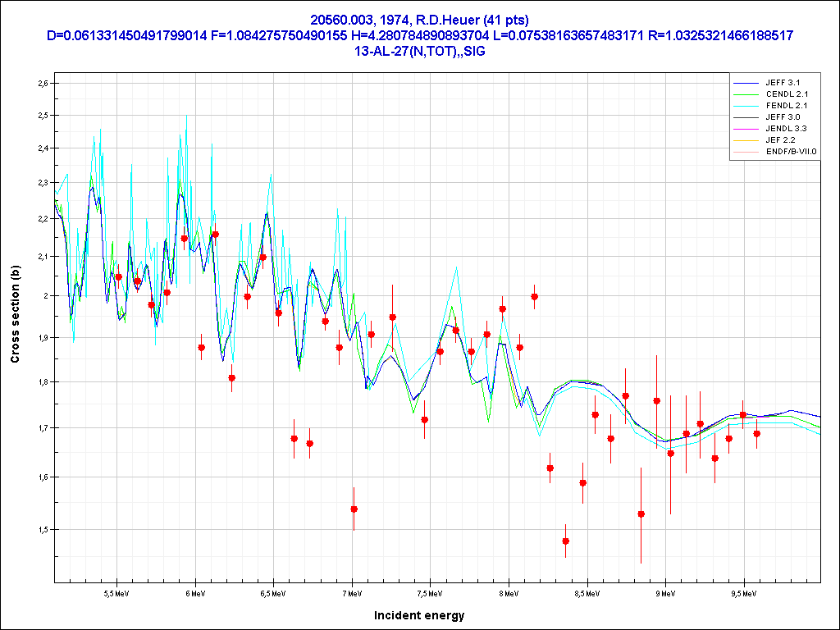Click the 9,5 MeV x-axis tick label
This screenshot has width=840, height=630.
(x=743, y=591)
